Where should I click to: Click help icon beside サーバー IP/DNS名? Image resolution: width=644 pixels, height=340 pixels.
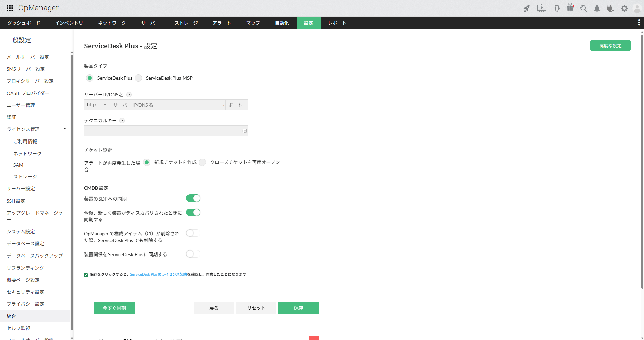(x=129, y=95)
